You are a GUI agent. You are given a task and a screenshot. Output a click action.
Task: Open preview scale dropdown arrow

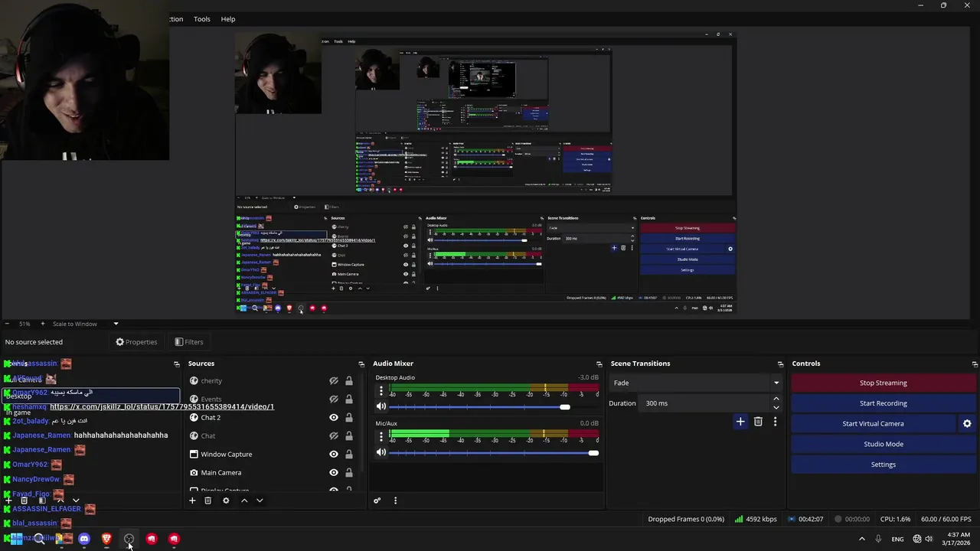coord(116,324)
